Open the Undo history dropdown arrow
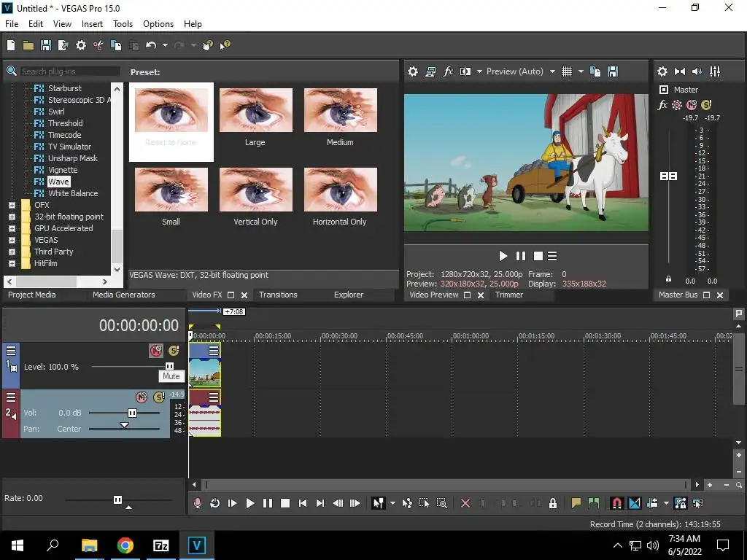The image size is (747, 560). (x=165, y=45)
